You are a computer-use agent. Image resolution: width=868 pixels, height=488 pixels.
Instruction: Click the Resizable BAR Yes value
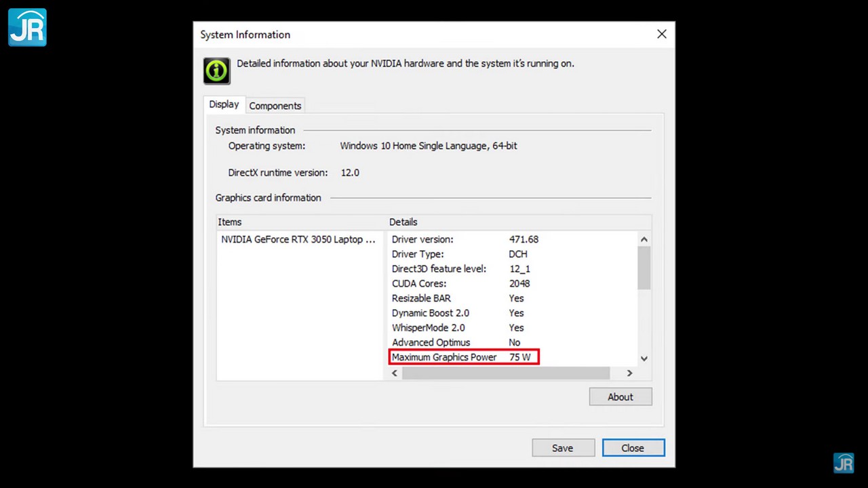[517, 298]
